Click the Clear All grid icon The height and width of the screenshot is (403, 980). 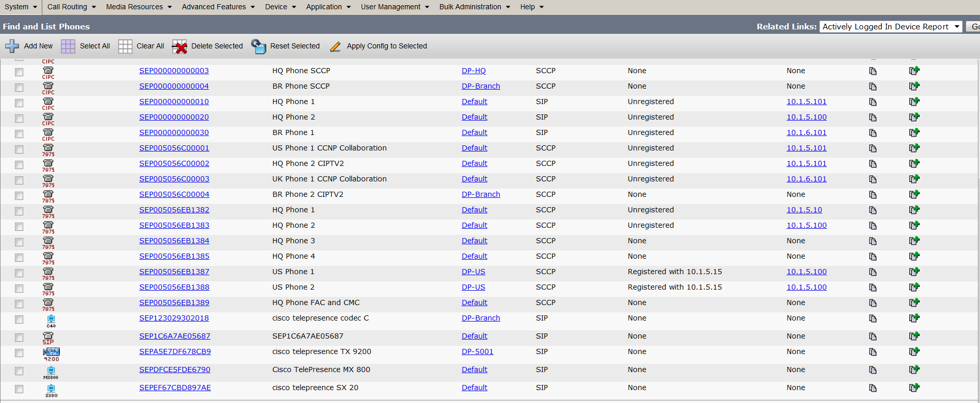tap(125, 46)
